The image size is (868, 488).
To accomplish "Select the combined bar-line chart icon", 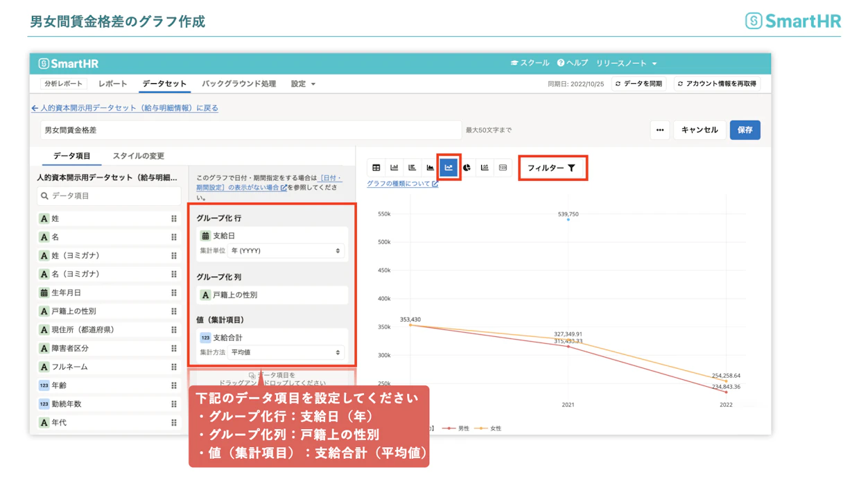I will point(485,168).
